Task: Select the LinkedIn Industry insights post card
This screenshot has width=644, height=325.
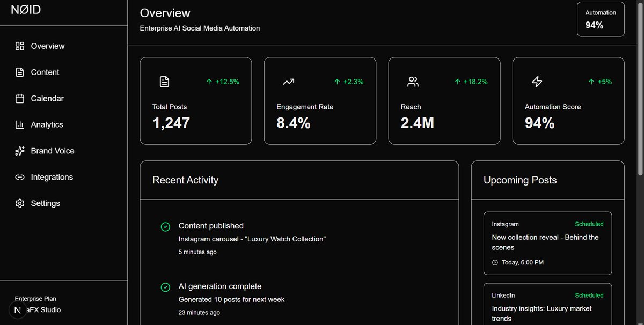Action: click(x=548, y=304)
